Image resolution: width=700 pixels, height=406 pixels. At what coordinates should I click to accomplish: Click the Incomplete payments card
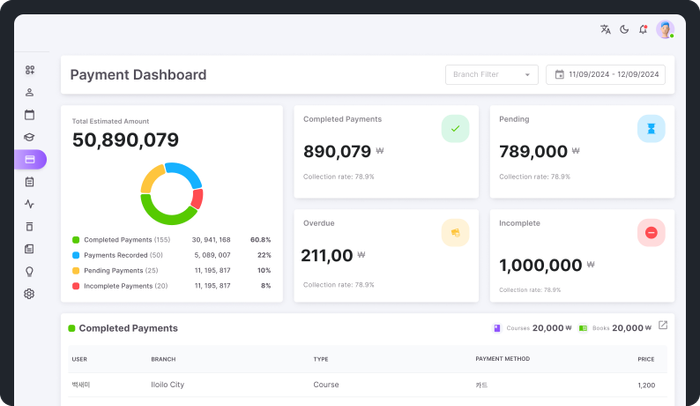click(x=582, y=255)
